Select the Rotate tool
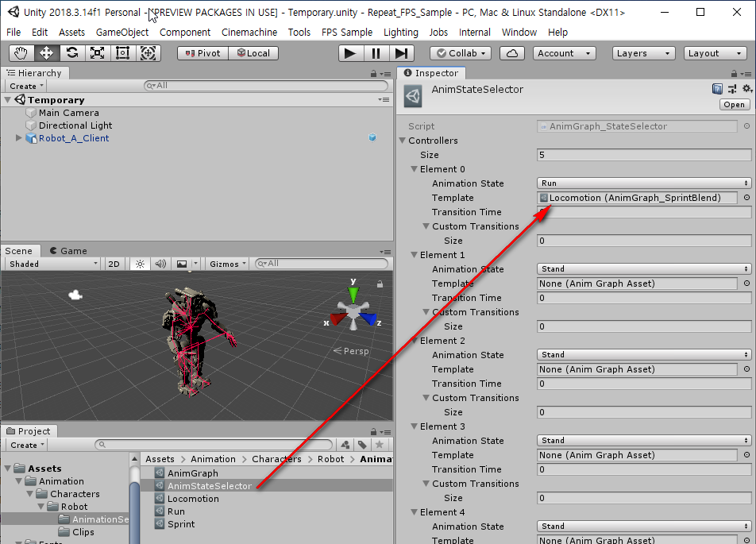This screenshot has width=756, height=544. point(71,53)
